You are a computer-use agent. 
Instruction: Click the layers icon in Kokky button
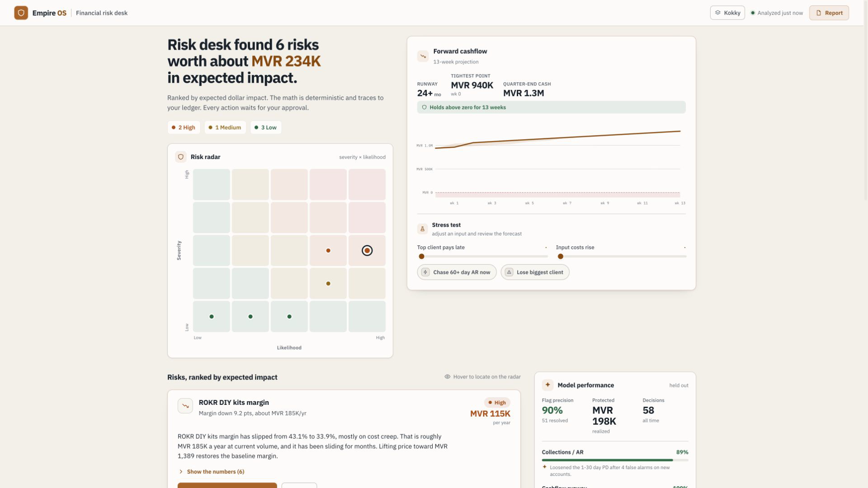(x=717, y=13)
